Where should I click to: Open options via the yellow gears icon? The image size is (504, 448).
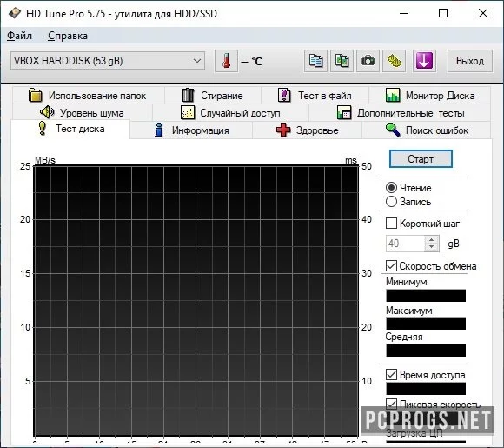pyautogui.click(x=394, y=61)
